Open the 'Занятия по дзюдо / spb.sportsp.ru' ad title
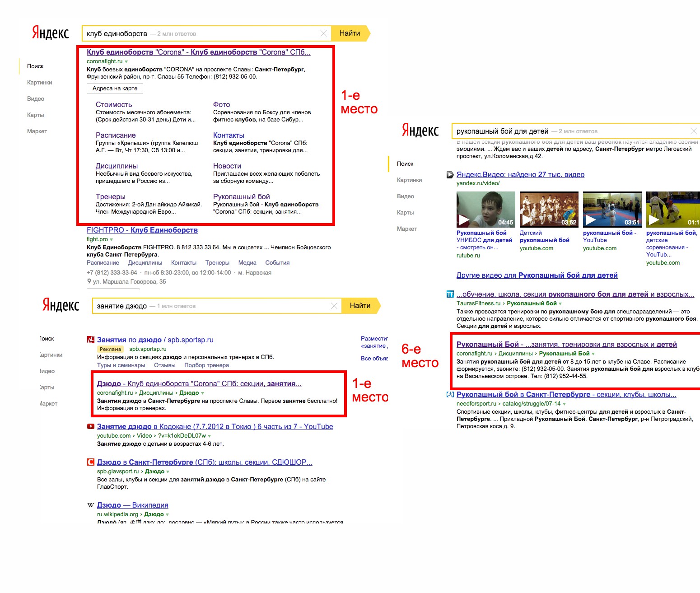 pos(155,340)
